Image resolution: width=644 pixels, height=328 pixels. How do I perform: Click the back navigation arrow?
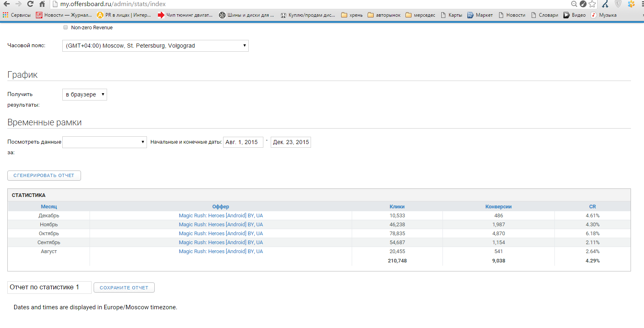7,4
